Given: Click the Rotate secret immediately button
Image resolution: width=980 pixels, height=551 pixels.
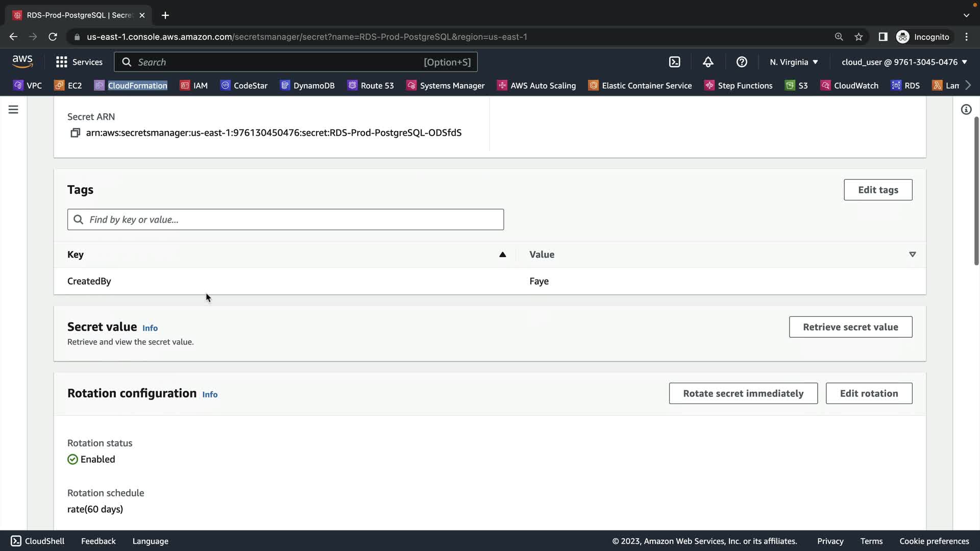Looking at the screenshot, I should coord(743,393).
